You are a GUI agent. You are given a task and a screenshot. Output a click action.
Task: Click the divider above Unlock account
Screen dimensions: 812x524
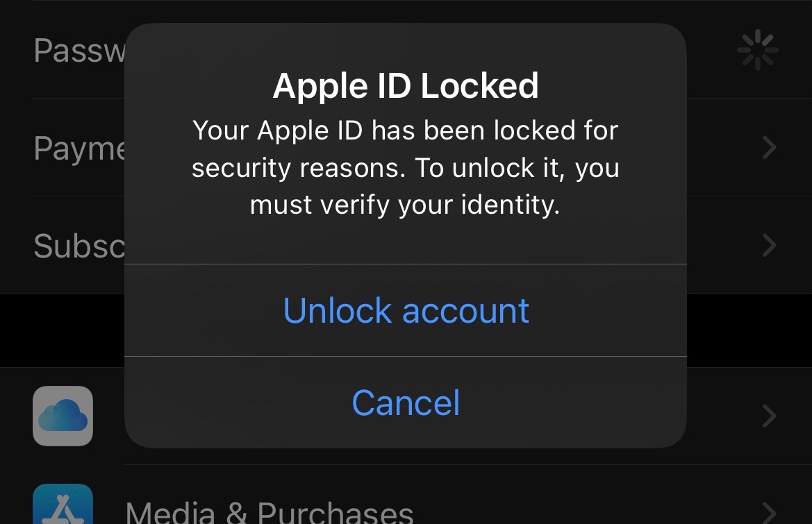[x=406, y=264]
